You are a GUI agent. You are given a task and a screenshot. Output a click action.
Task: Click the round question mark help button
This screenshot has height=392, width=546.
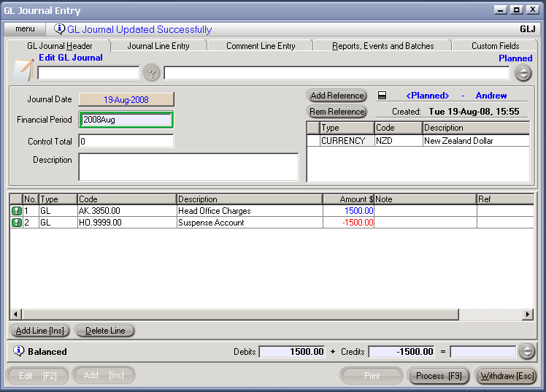point(152,73)
